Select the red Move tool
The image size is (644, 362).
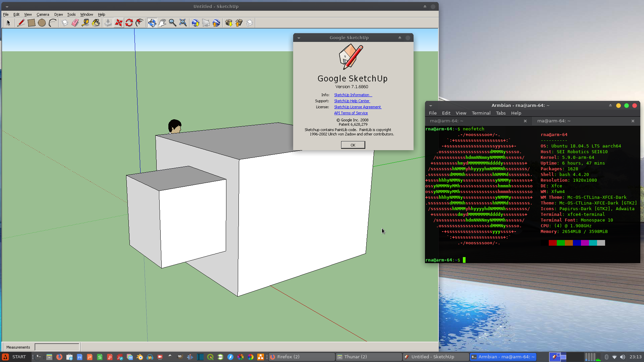[118, 23]
